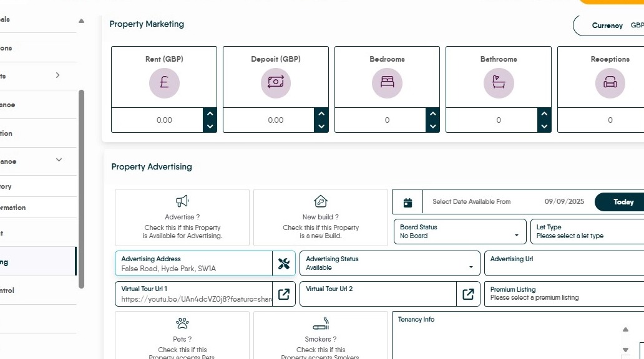
Task: Open the Advertising Status dropdown
Action: (x=389, y=264)
